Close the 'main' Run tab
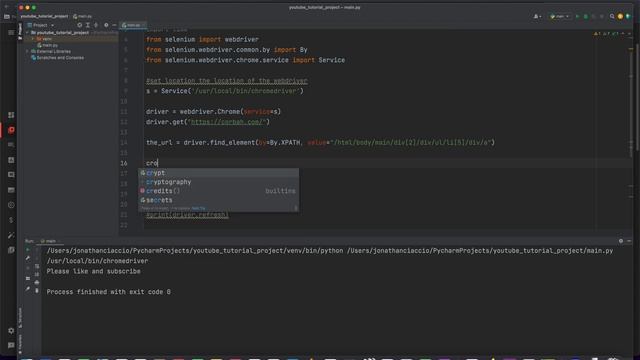The width and height of the screenshot is (640, 360). [x=59, y=241]
